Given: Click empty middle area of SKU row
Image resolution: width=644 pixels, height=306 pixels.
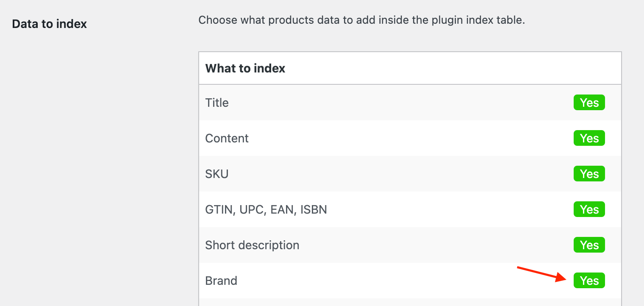Looking at the screenshot, I should (398, 174).
